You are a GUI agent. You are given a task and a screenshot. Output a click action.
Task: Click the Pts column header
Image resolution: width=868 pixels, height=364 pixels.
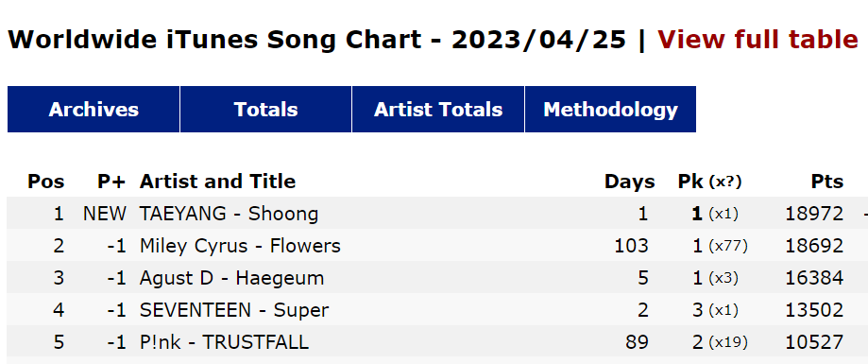(827, 182)
